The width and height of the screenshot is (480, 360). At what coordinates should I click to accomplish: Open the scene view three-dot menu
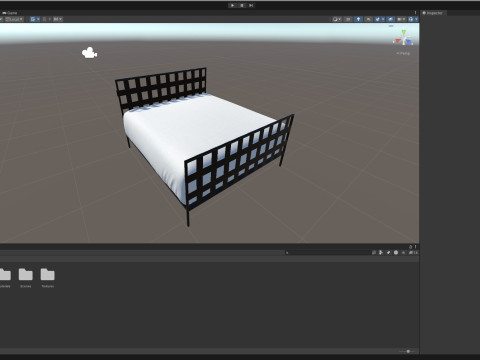click(415, 13)
